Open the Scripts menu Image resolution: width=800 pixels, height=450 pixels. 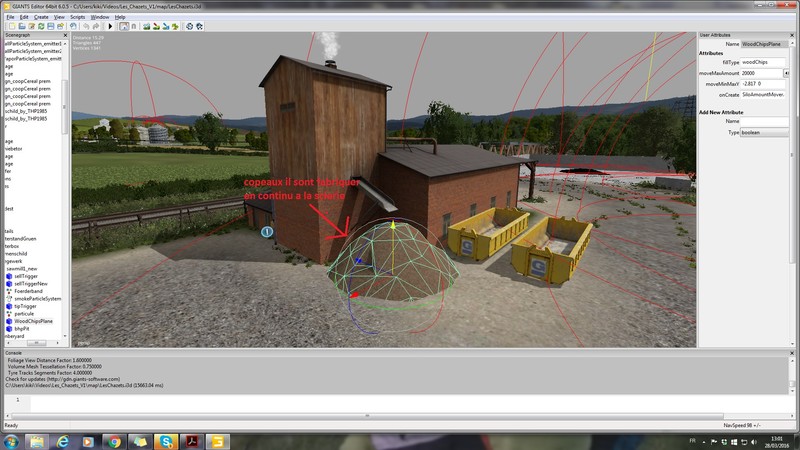76,17
